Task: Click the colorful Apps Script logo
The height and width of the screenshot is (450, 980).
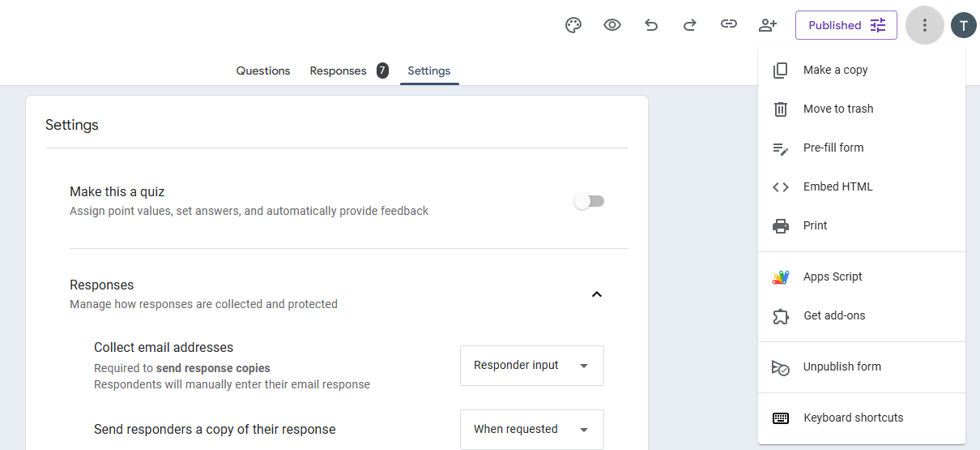Action: click(x=781, y=276)
